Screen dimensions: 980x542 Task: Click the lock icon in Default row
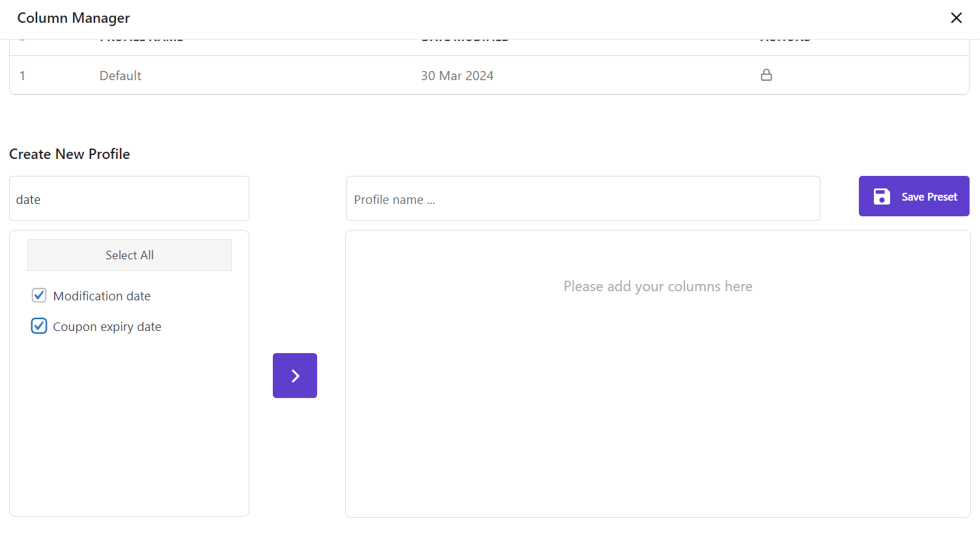(x=766, y=75)
